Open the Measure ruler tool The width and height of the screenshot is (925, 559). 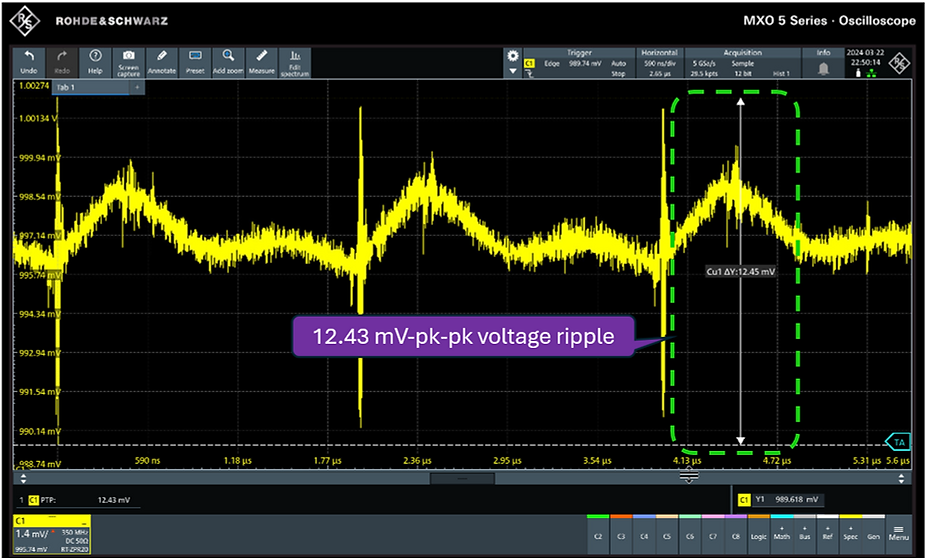tap(261, 63)
